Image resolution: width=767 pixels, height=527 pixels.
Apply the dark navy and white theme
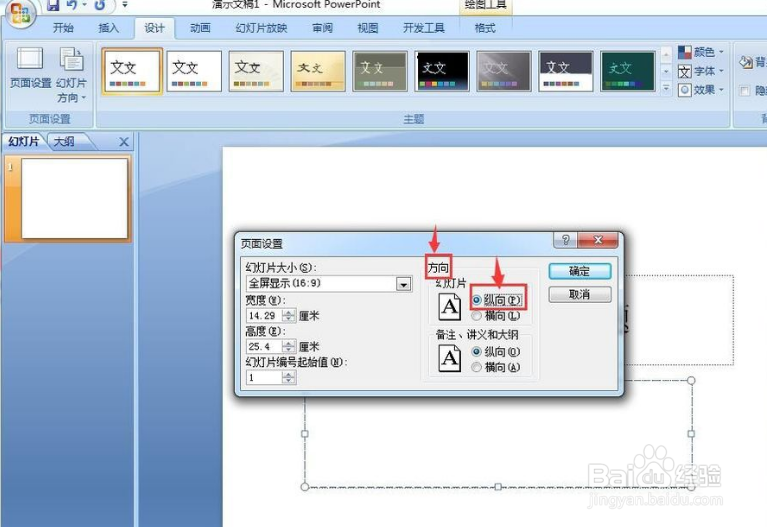pos(565,71)
